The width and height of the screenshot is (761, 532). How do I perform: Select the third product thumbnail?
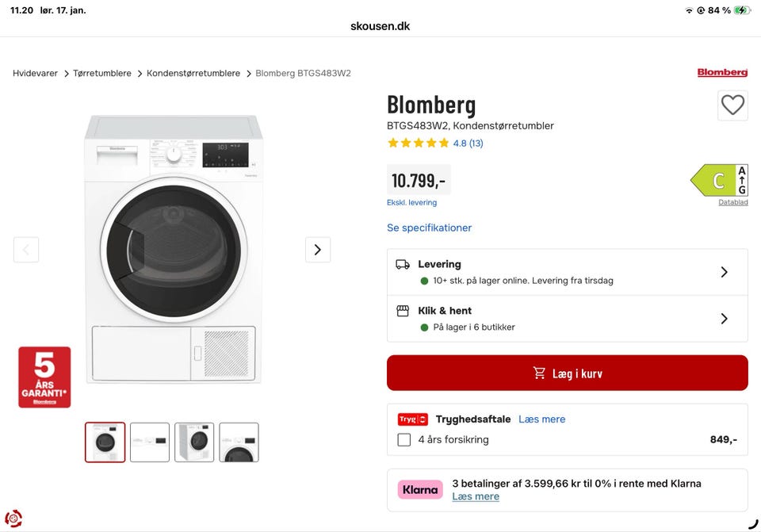(x=194, y=442)
